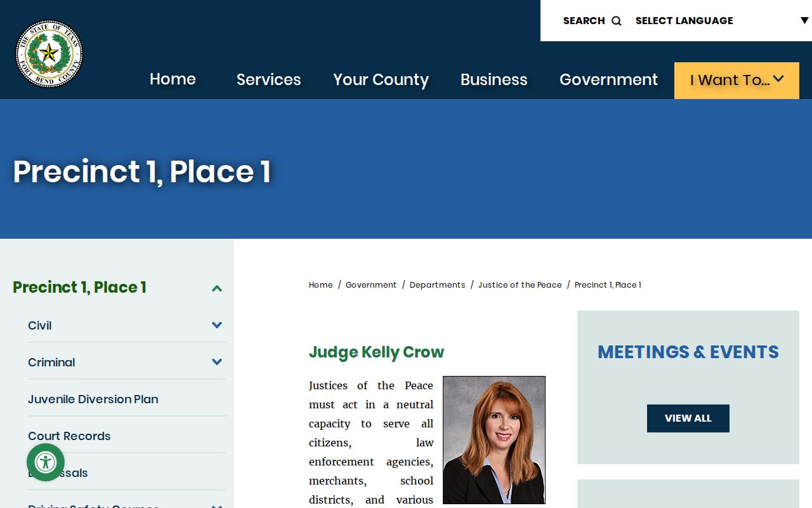Collapse the Precinct 1, Place 1 section
This screenshot has height=508, width=812.
tap(217, 288)
